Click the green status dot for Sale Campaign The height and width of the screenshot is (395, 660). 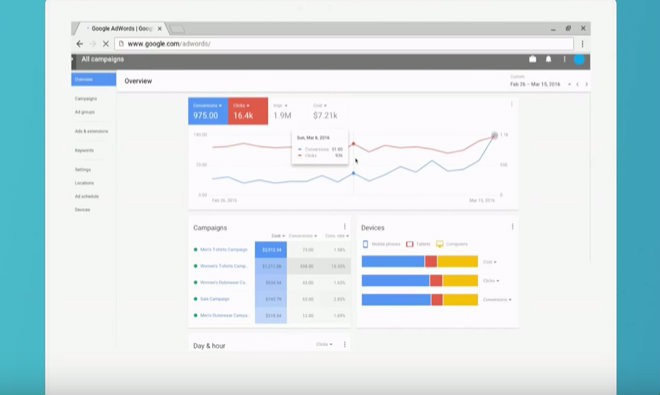tap(195, 299)
